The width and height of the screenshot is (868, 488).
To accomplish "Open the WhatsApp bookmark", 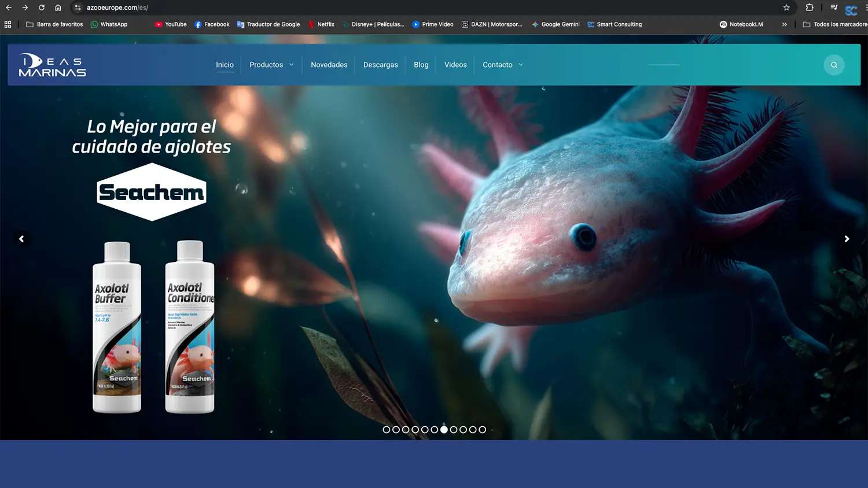I will tap(109, 24).
